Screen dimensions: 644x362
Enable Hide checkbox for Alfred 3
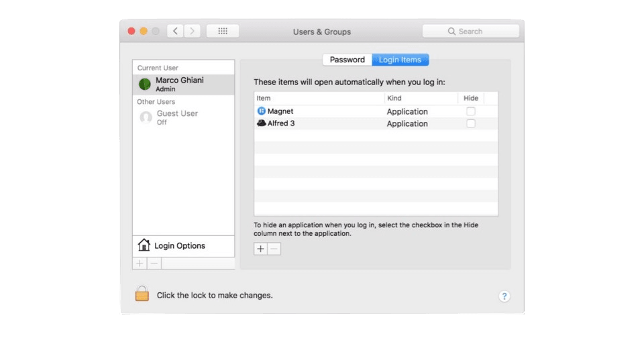click(x=471, y=123)
